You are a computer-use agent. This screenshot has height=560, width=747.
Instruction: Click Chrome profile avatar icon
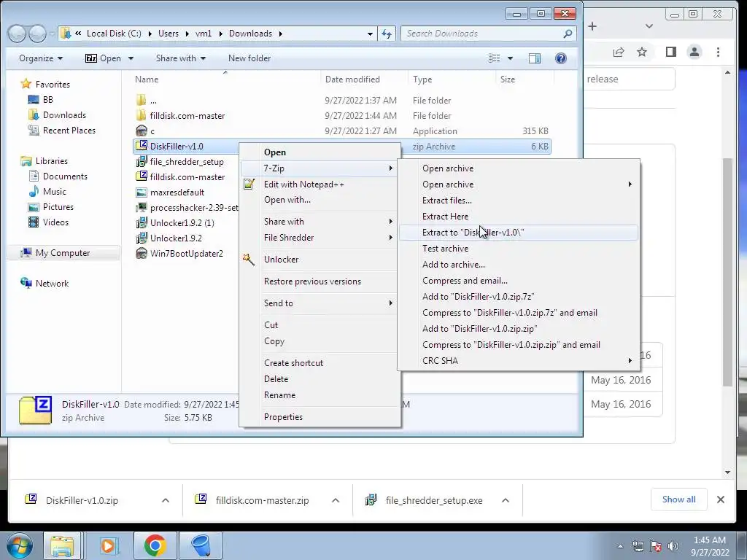click(694, 52)
